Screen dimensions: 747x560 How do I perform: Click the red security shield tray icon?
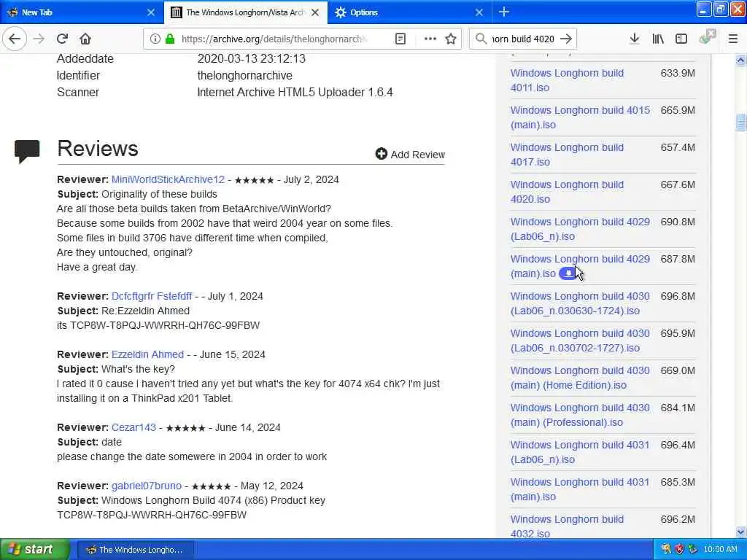click(x=679, y=549)
